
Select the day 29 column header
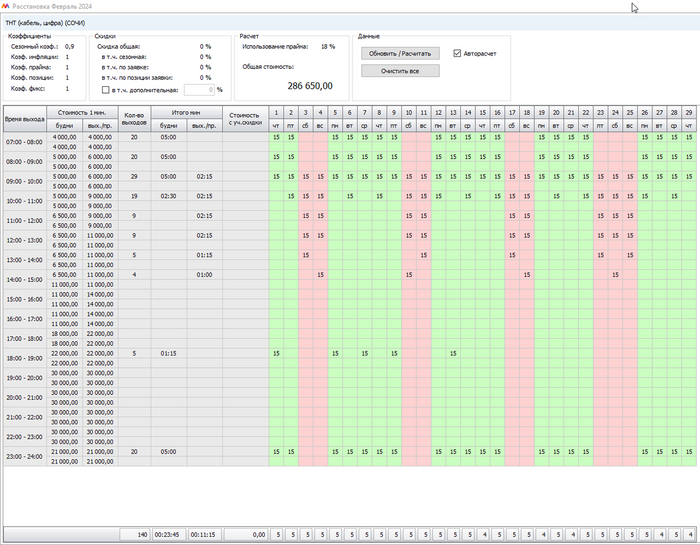[689, 113]
